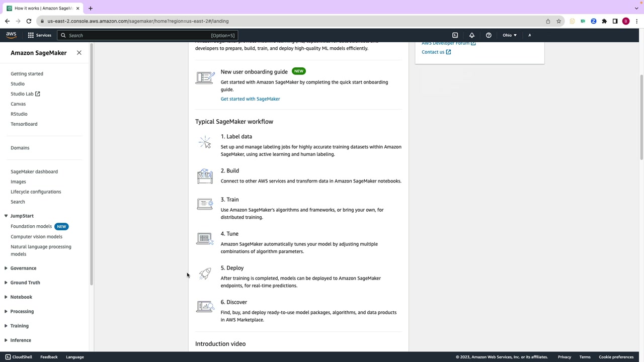
Task: Open the Chrome three-dot menu
Action: [636, 21]
